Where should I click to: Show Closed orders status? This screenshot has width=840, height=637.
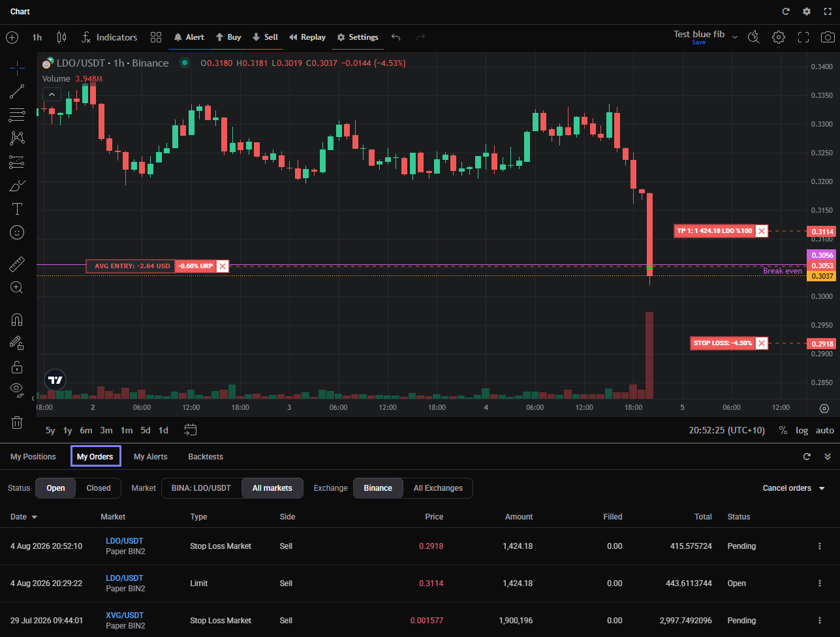[99, 488]
